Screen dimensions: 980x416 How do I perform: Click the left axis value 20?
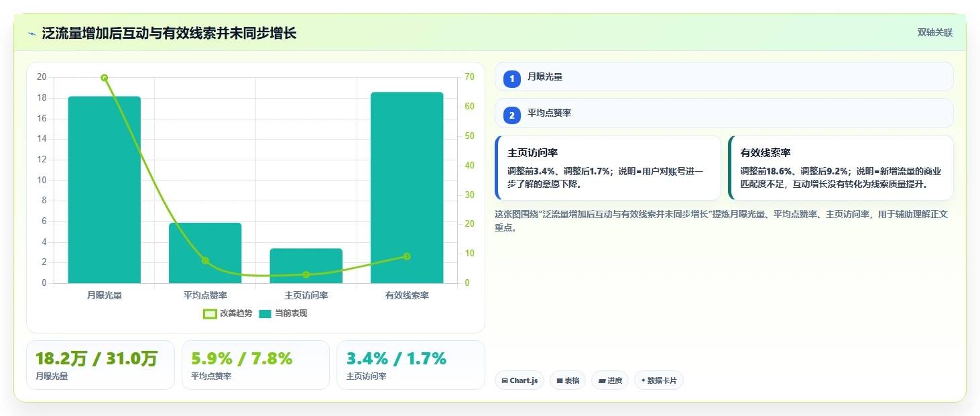coord(42,77)
